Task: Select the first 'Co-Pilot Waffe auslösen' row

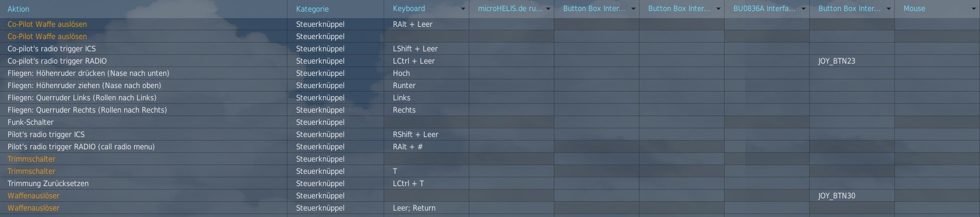Action: point(143,24)
